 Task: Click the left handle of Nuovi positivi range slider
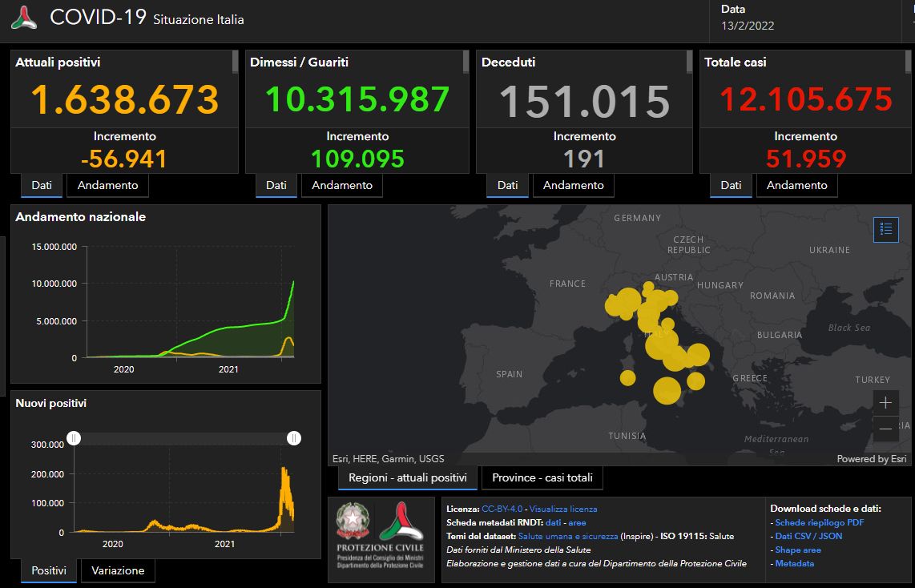pyautogui.click(x=74, y=438)
